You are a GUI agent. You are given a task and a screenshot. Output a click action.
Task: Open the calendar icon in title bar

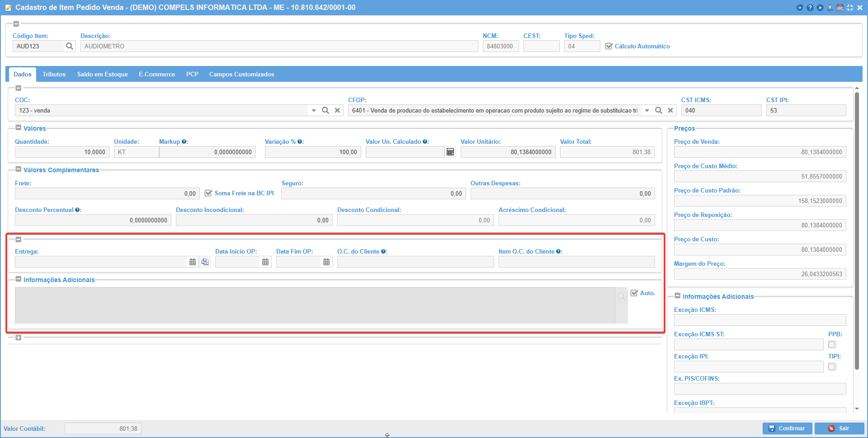coord(840,8)
